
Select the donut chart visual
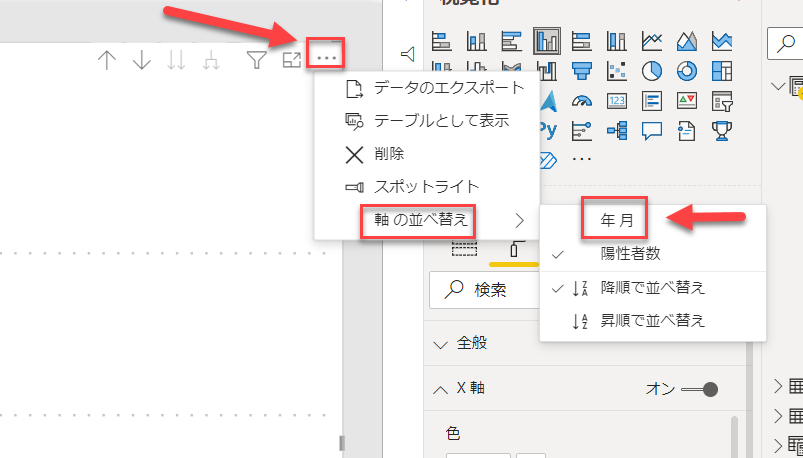pos(687,71)
